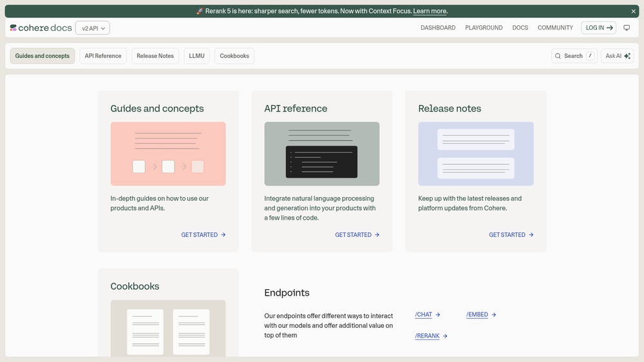Image resolution: width=644 pixels, height=362 pixels.
Task: Dismiss the Rerank 5 announcement banner
Action: pyautogui.click(x=633, y=11)
